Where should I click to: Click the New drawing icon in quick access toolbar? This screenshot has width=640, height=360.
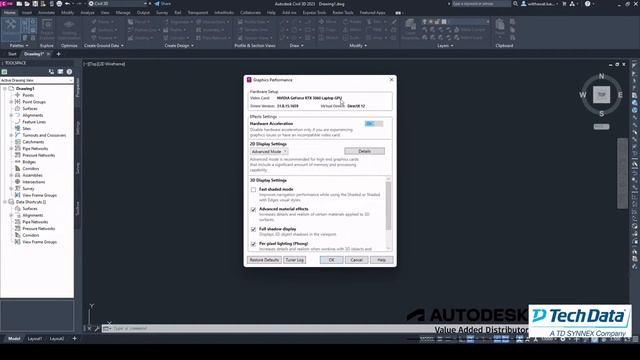(19, 4)
